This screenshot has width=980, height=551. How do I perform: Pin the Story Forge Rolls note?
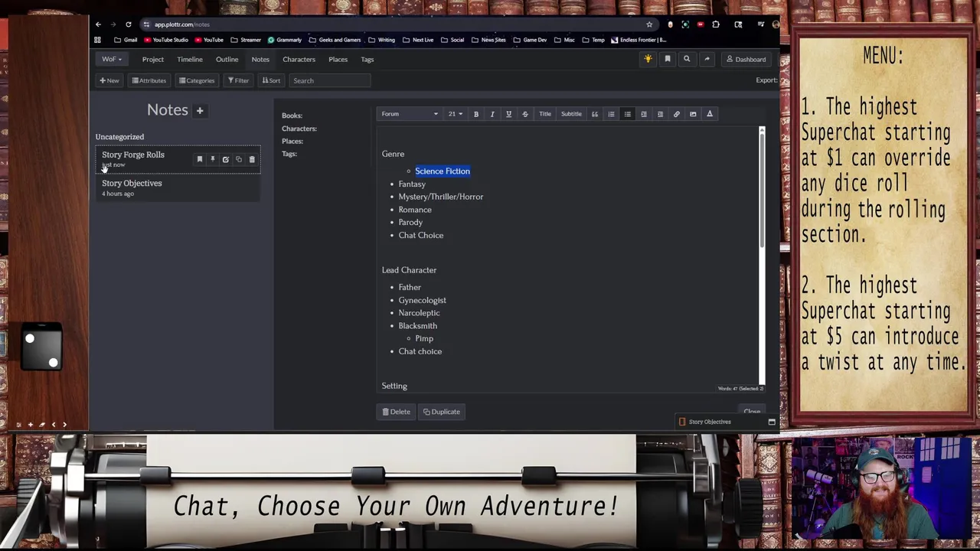pos(213,159)
